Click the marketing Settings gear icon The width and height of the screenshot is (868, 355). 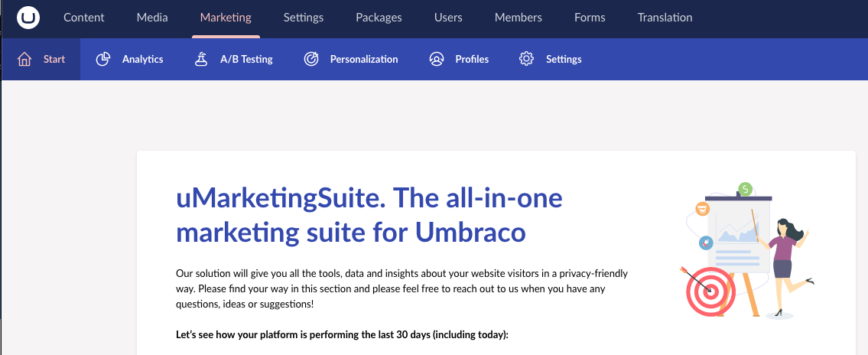coord(526,59)
